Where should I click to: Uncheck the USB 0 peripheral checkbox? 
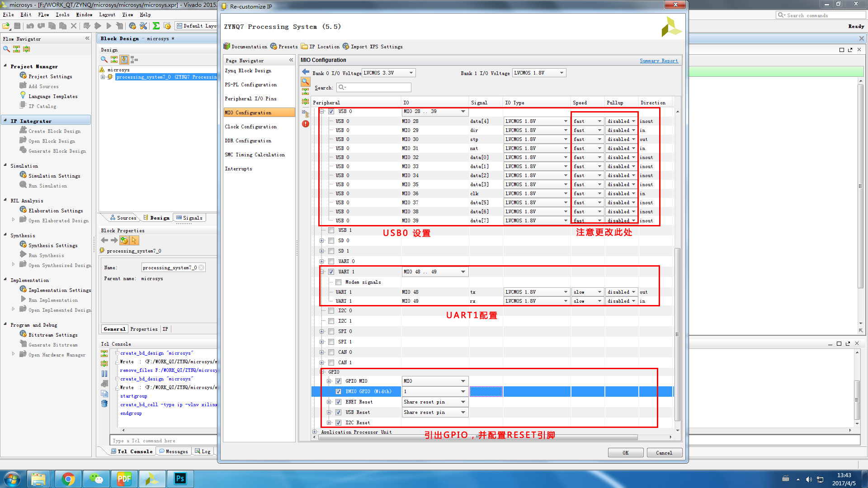pos(331,111)
